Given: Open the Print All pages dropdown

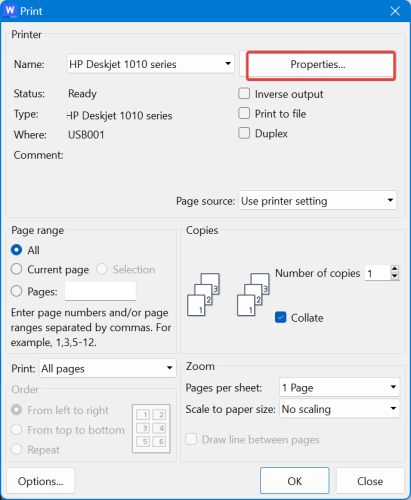Looking at the screenshot, I should (x=108, y=368).
